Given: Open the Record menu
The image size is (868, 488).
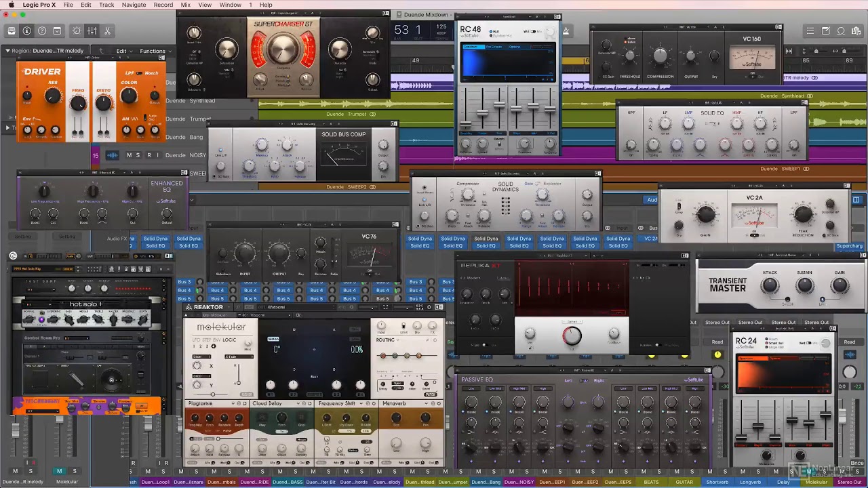Looking at the screenshot, I should (x=163, y=5).
